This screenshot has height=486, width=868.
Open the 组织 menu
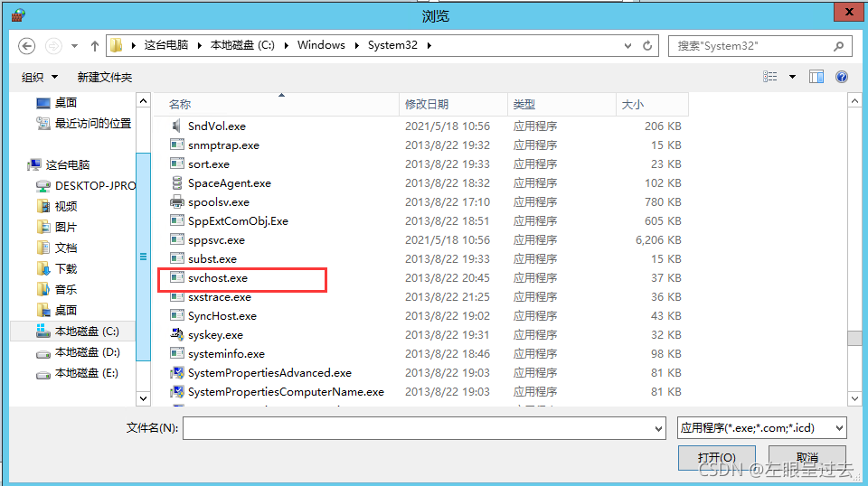(39, 77)
